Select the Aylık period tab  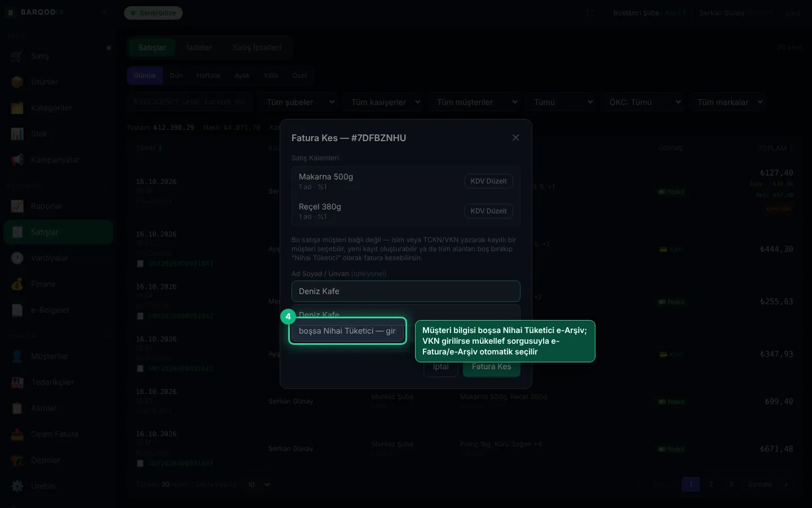242,76
